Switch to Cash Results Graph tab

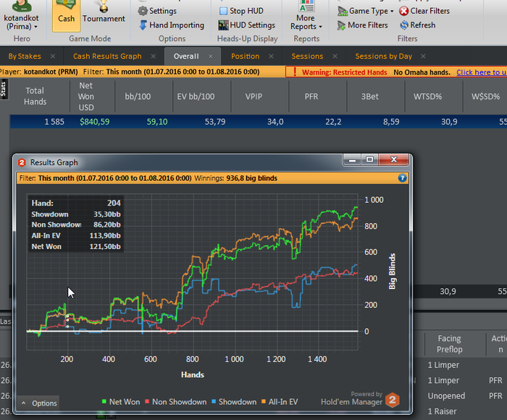click(x=107, y=56)
